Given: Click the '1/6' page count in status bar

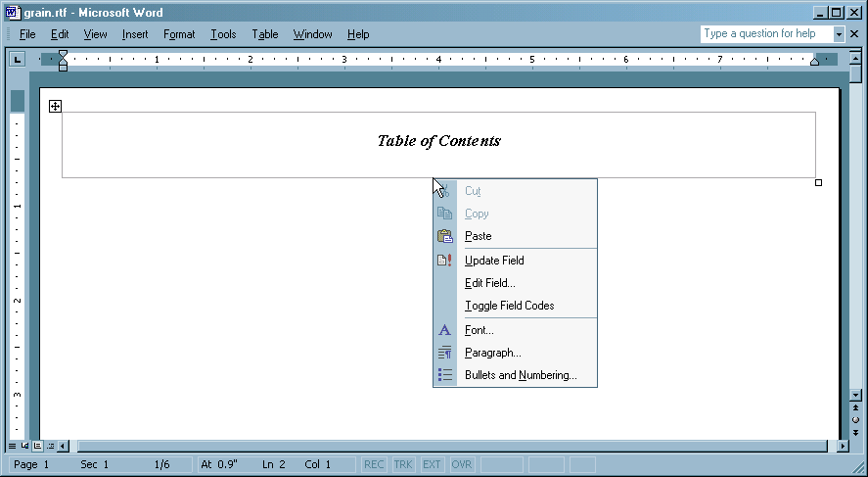Looking at the screenshot, I should point(162,465).
